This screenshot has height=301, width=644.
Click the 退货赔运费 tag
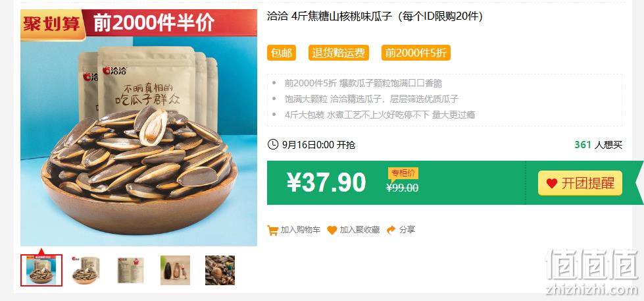(x=338, y=53)
